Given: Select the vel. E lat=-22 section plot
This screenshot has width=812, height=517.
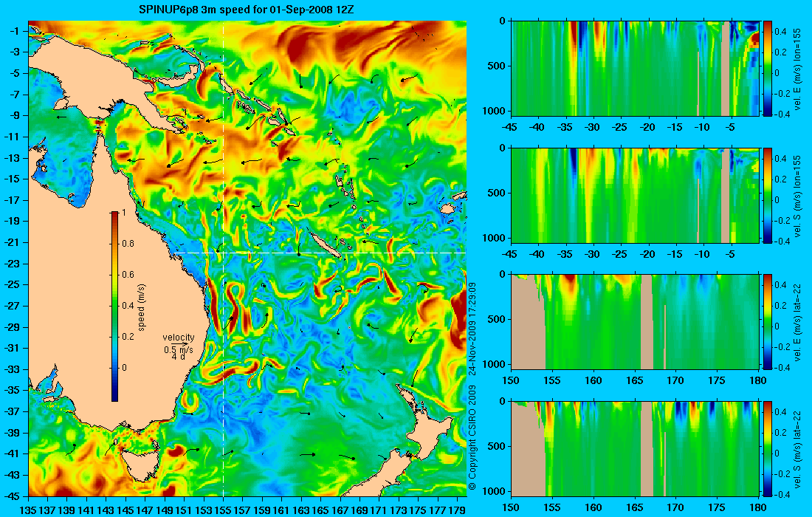Looking at the screenshot, I should [x=635, y=322].
